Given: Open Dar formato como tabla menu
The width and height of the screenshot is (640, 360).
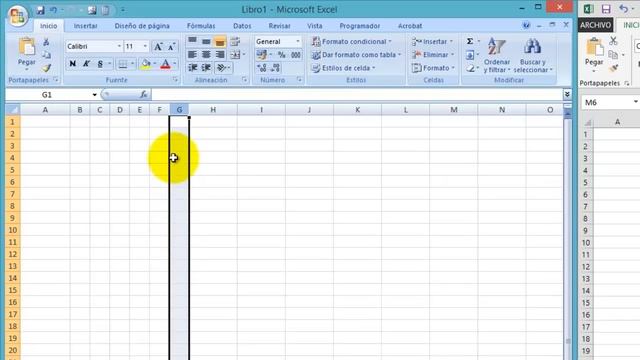Looking at the screenshot, I should coord(356,55).
